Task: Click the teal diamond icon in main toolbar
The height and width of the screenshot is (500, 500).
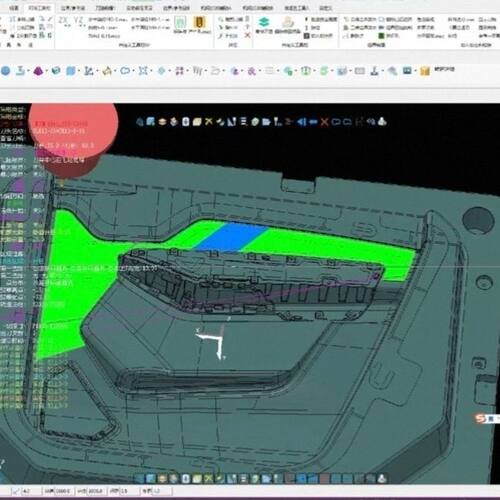Action: tap(162, 71)
